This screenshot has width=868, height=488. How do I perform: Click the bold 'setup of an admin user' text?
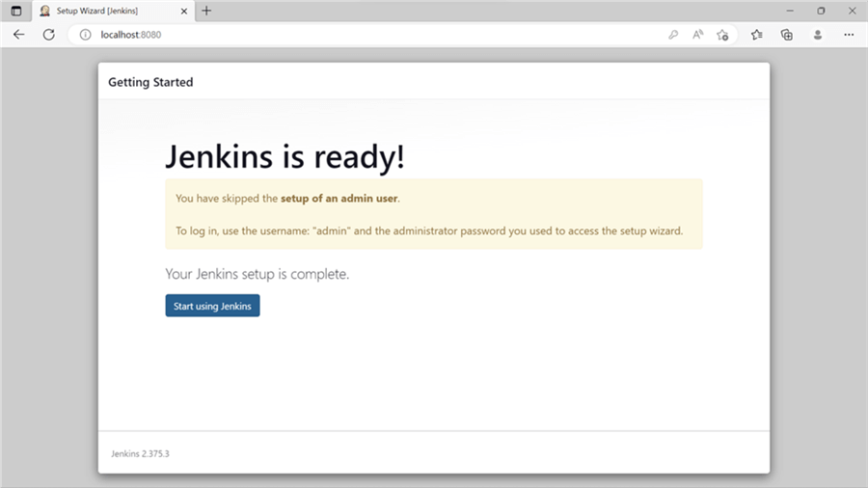[339, 198]
